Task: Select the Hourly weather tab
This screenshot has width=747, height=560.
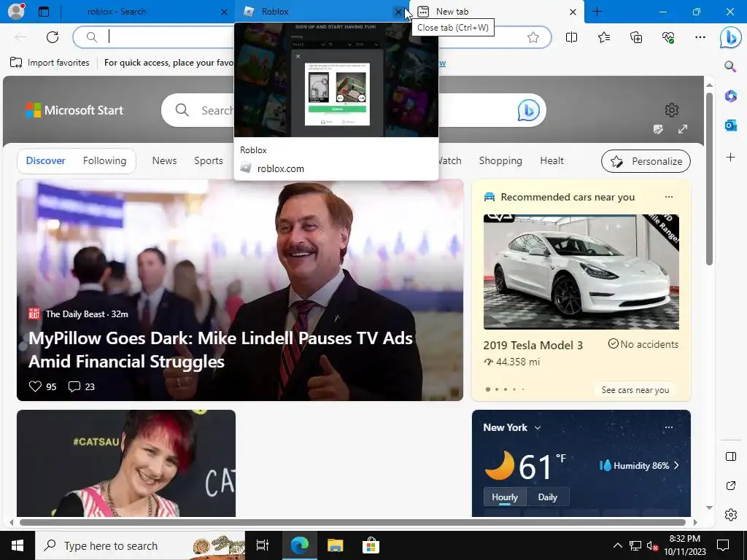Action: pyautogui.click(x=505, y=497)
